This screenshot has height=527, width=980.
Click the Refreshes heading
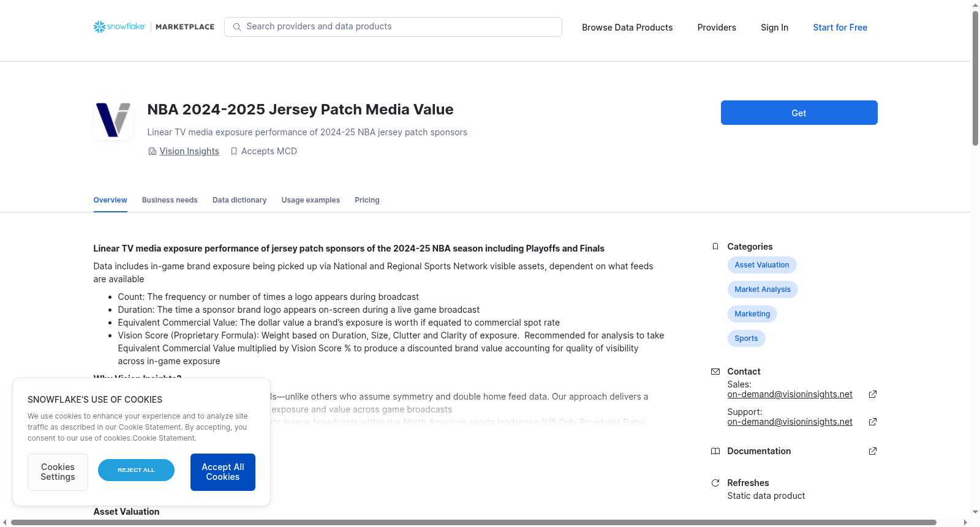[748, 483]
